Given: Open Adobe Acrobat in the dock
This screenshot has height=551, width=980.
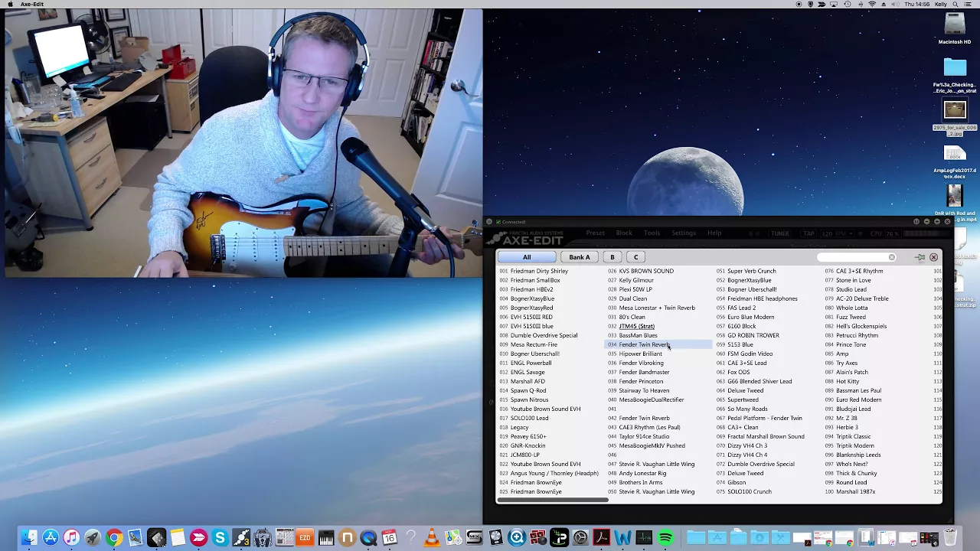Looking at the screenshot, I should (x=601, y=538).
